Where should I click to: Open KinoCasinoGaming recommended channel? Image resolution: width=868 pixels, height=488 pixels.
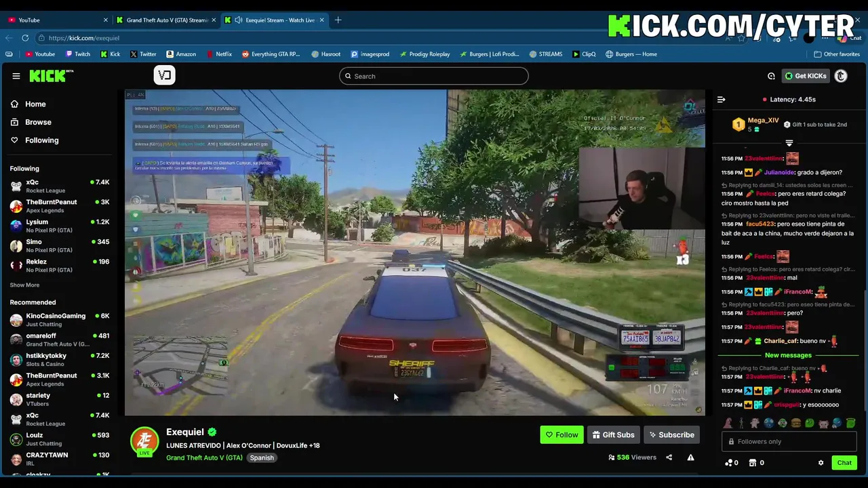pyautogui.click(x=60, y=320)
